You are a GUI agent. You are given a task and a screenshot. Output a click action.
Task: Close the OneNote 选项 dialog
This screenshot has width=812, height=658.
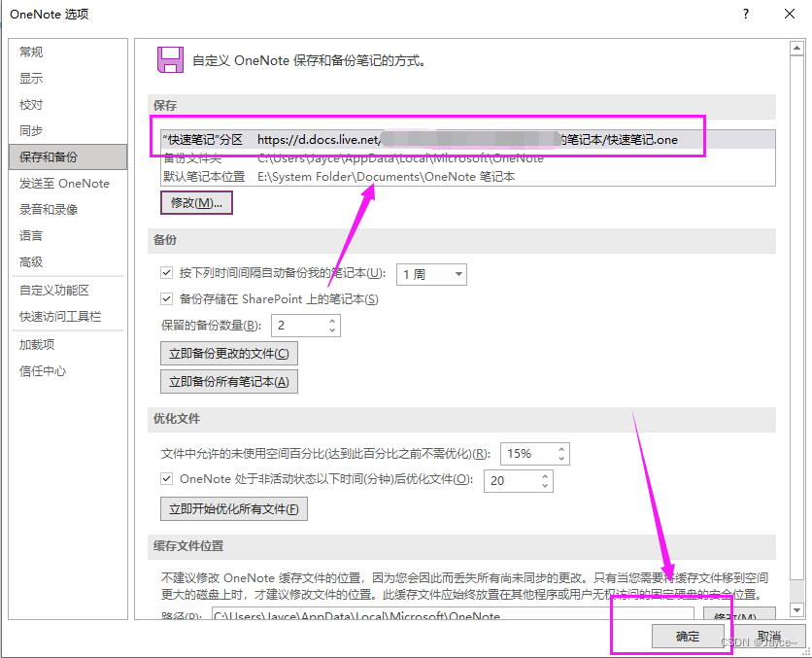(x=790, y=14)
